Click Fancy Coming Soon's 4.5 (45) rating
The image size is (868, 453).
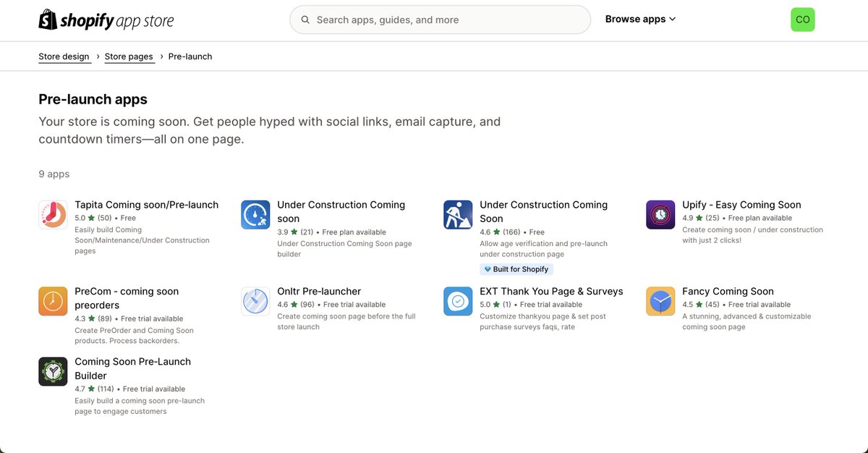pyautogui.click(x=736, y=305)
